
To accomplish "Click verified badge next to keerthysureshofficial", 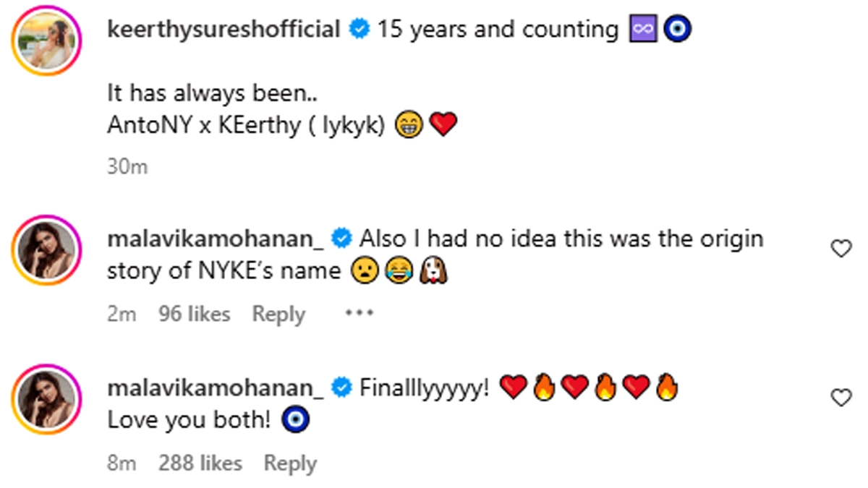I will click(x=359, y=30).
